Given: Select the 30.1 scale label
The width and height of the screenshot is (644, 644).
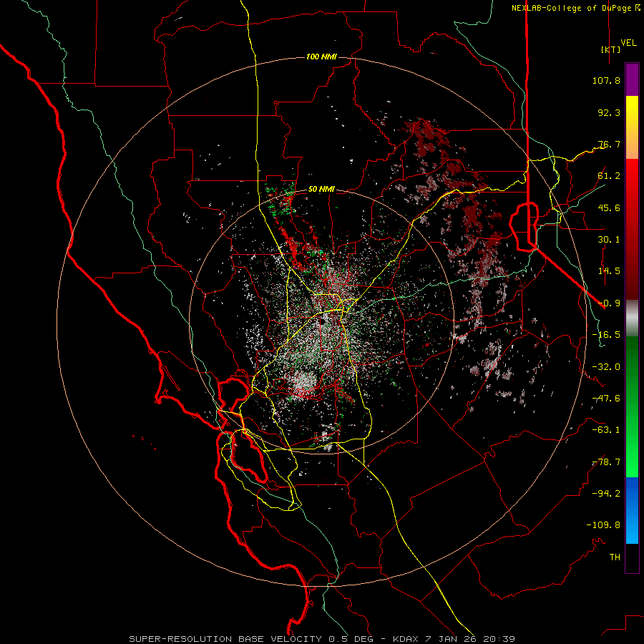Looking at the screenshot, I should [609, 240].
